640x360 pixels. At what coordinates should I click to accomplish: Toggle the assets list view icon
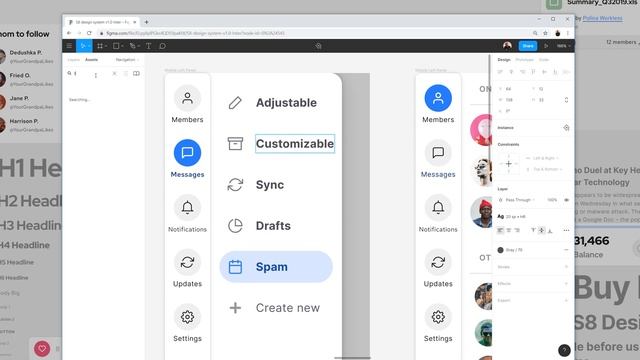(125, 73)
